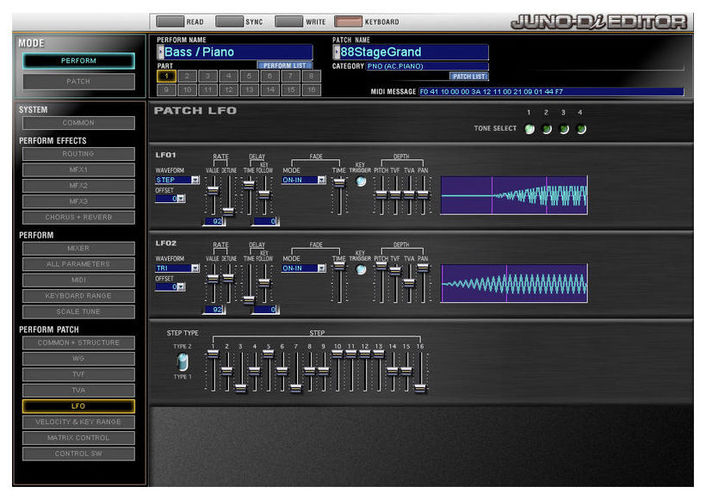
Task: Select tone 2 indicator
Action: click(547, 129)
